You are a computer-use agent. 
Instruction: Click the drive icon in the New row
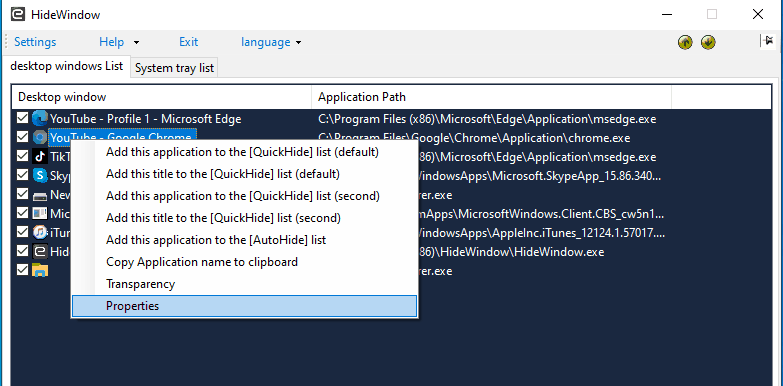(x=39, y=195)
